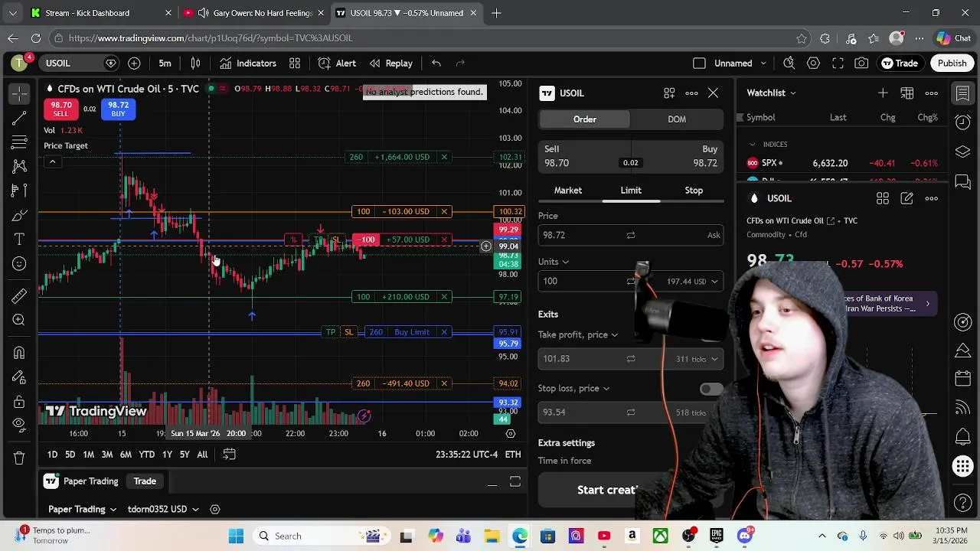Viewport: 980px width, 551px height.
Task: Select the YTD date range
Action: click(147, 455)
